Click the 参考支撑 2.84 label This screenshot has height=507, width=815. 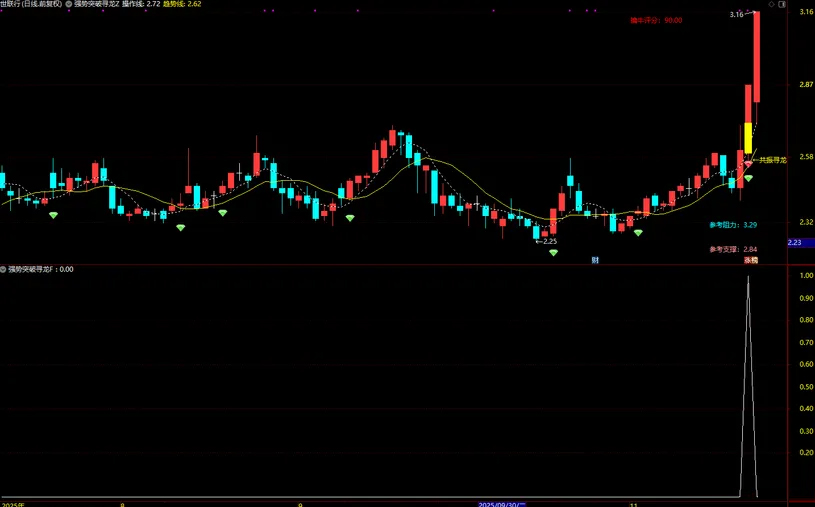tap(733, 249)
